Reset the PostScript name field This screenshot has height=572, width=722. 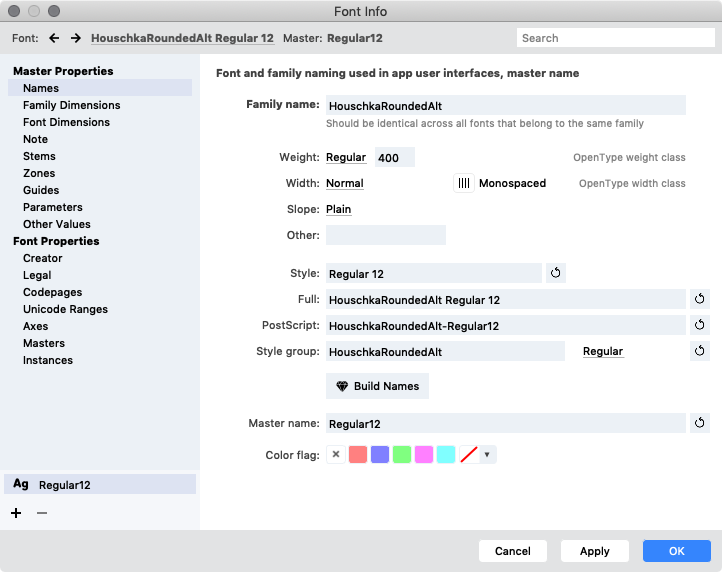699,325
